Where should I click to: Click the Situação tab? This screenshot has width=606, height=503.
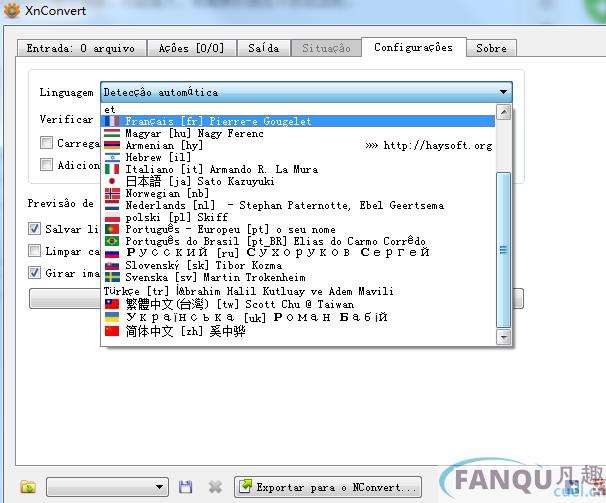click(326, 48)
